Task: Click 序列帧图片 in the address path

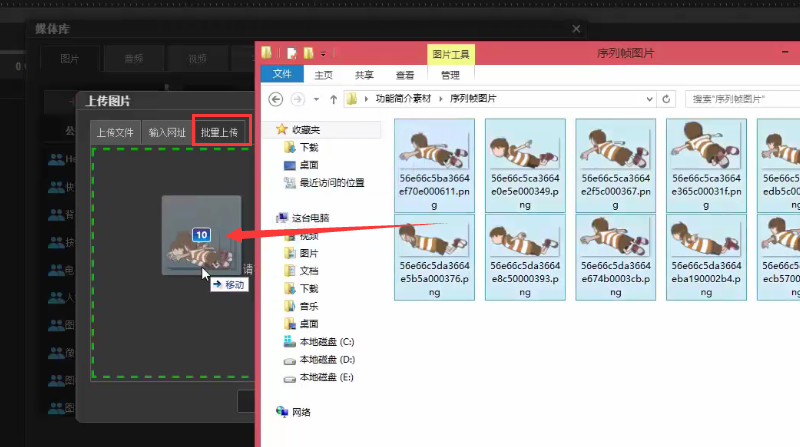Action: [x=472, y=98]
